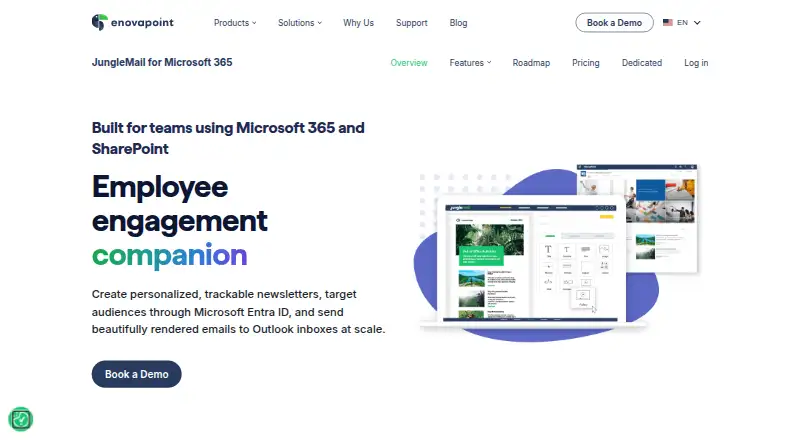This screenshot has width=800, height=440.
Task: Click the enovapoint logo
Action: (133, 22)
